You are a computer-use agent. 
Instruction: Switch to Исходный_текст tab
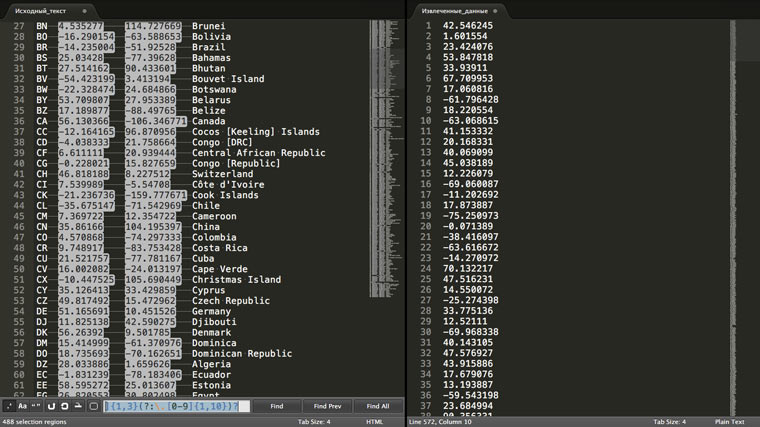(40, 11)
